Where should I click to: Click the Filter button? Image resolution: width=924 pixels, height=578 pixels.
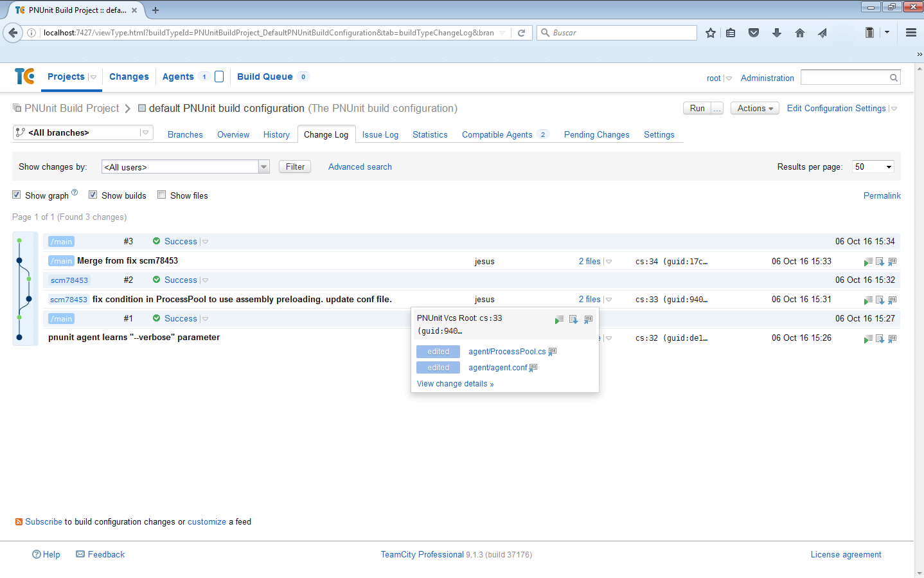295,167
